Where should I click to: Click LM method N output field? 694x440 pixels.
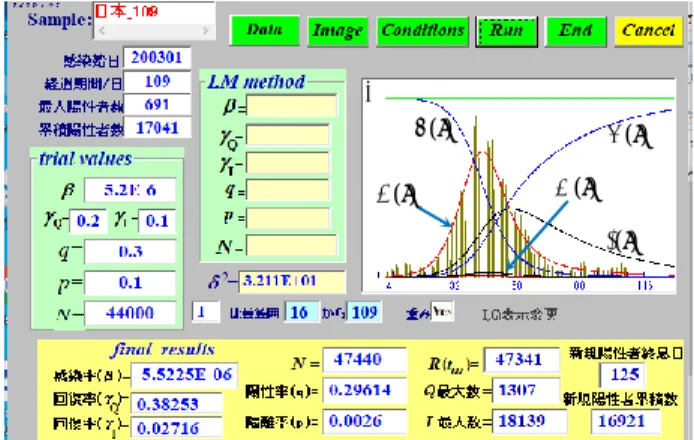[x=292, y=246]
